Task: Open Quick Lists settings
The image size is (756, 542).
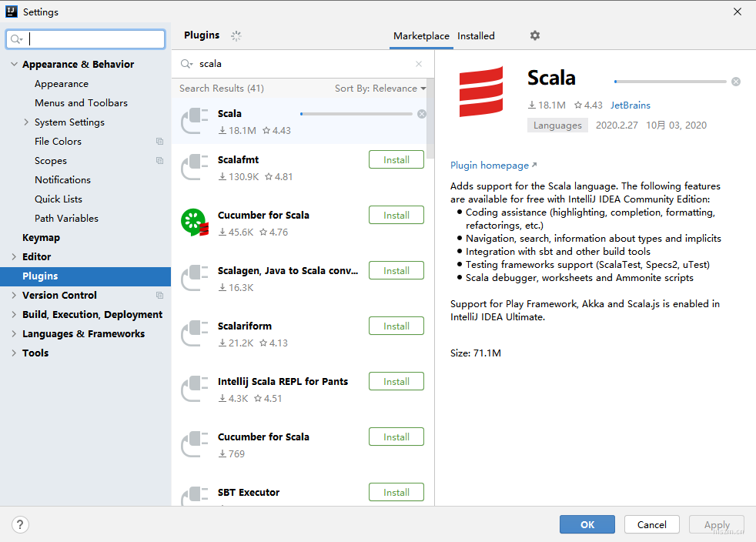Action: pyautogui.click(x=59, y=199)
